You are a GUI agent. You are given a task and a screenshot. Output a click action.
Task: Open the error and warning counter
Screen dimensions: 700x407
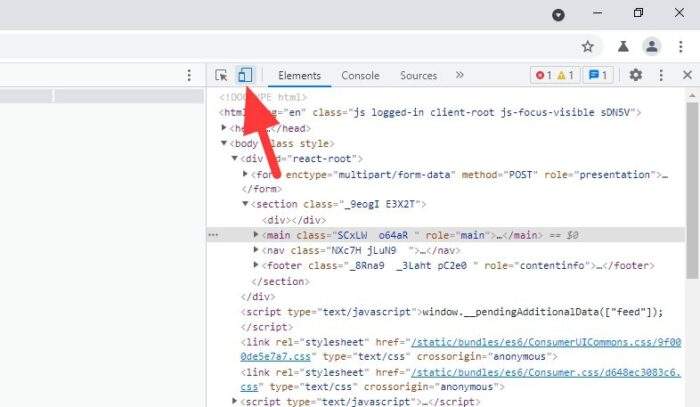click(555, 75)
